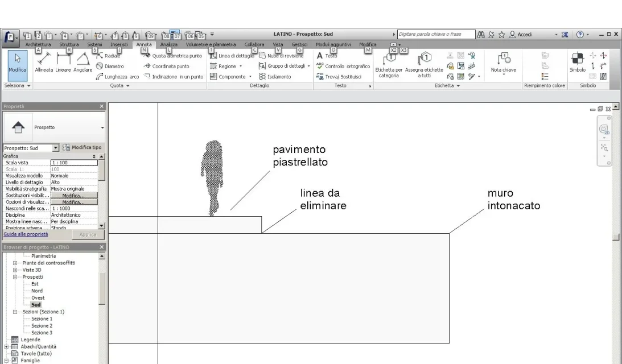Select the Testo annotation tool
The width and height of the screenshot is (622, 364).
[x=327, y=56]
